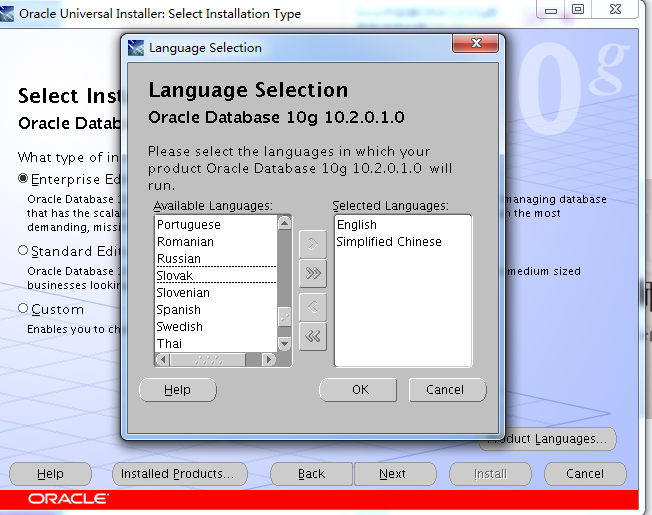Maximize the Oracle Universal Installer window
Viewport: 652px width, 515px height.
pos(578,10)
